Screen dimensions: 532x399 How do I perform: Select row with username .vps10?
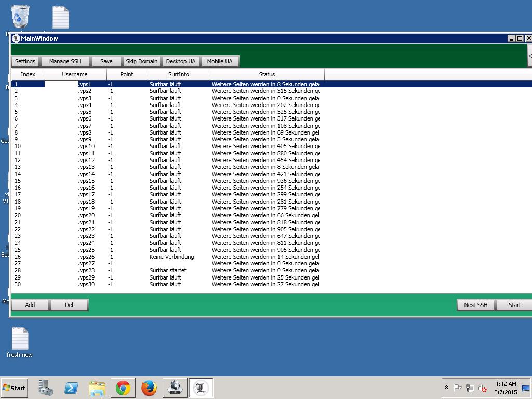pyautogui.click(x=271, y=146)
